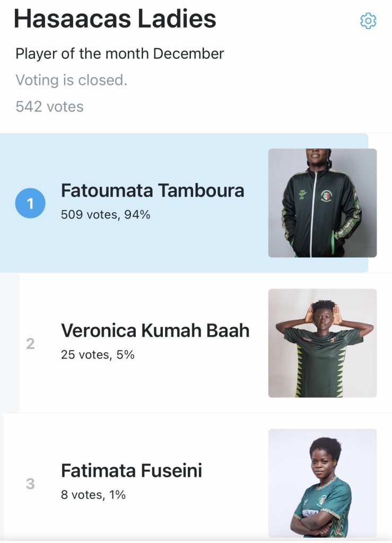The width and height of the screenshot is (392, 543).
Task: Click the gray 5% vote bar
Action: click(x=10, y=343)
